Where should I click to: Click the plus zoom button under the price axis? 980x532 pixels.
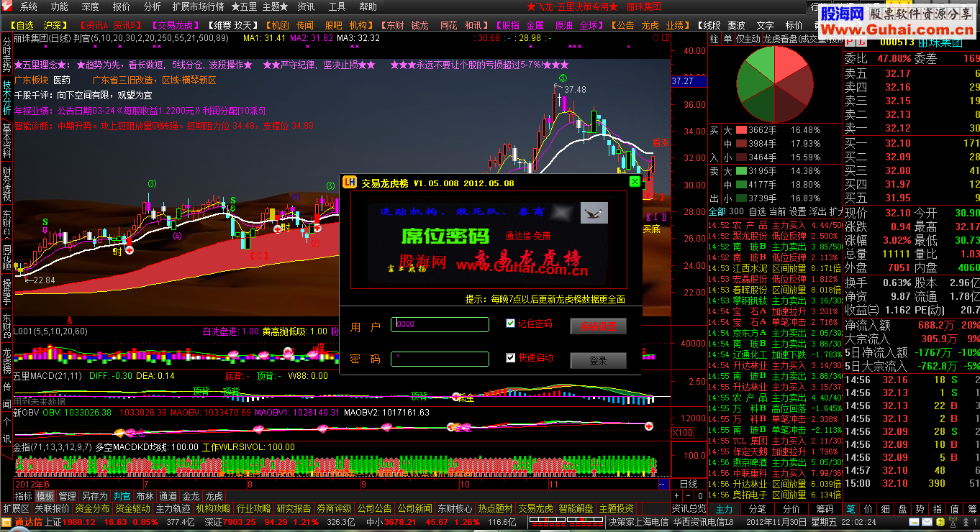pos(677,496)
